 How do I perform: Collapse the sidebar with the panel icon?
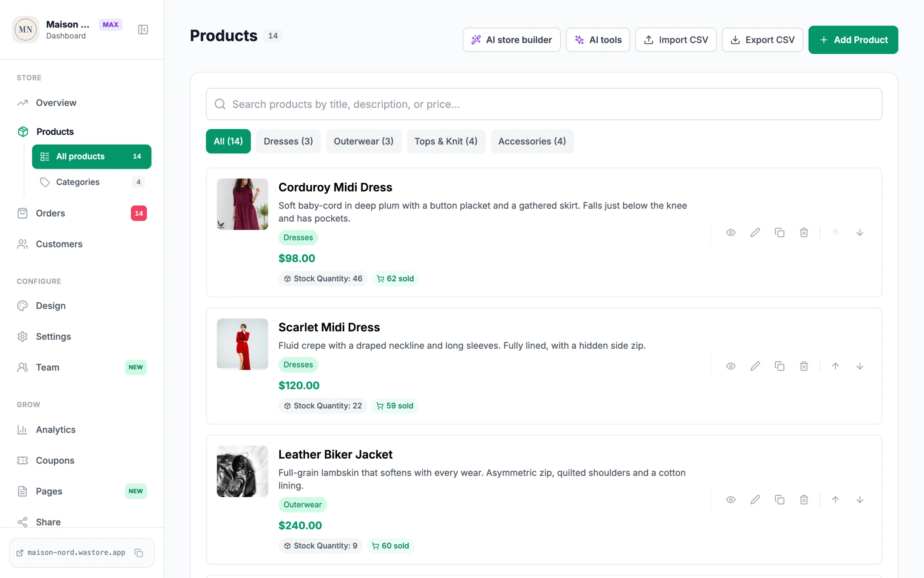click(143, 30)
